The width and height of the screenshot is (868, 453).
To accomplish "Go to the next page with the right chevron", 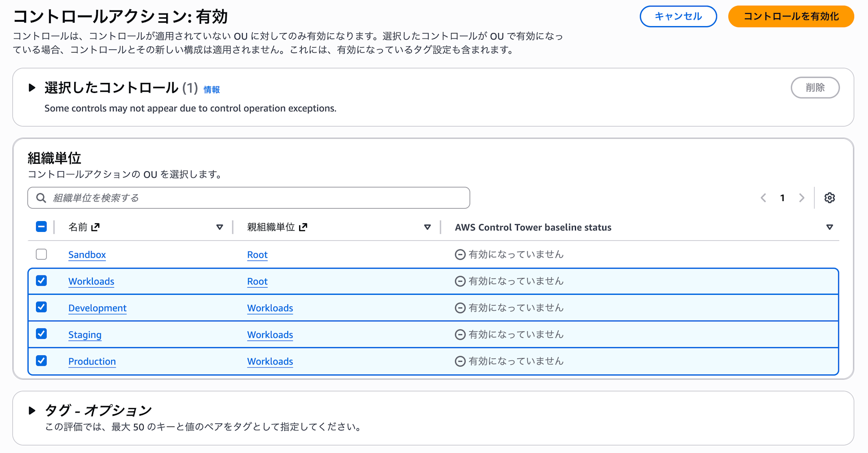I will [801, 198].
